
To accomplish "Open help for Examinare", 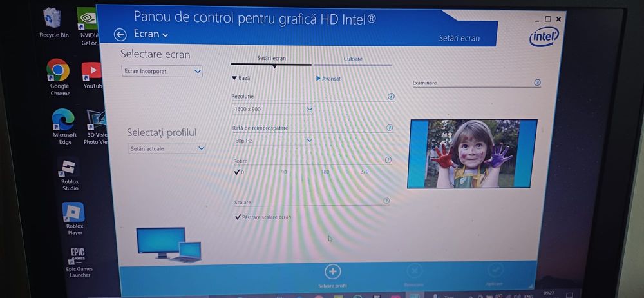I will [537, 83].
